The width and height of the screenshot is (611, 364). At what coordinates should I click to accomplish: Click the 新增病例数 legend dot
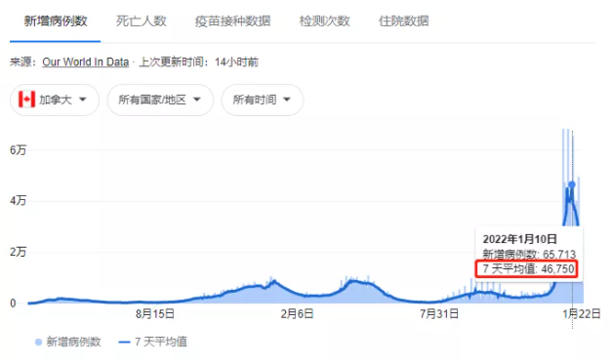[38, 343]
